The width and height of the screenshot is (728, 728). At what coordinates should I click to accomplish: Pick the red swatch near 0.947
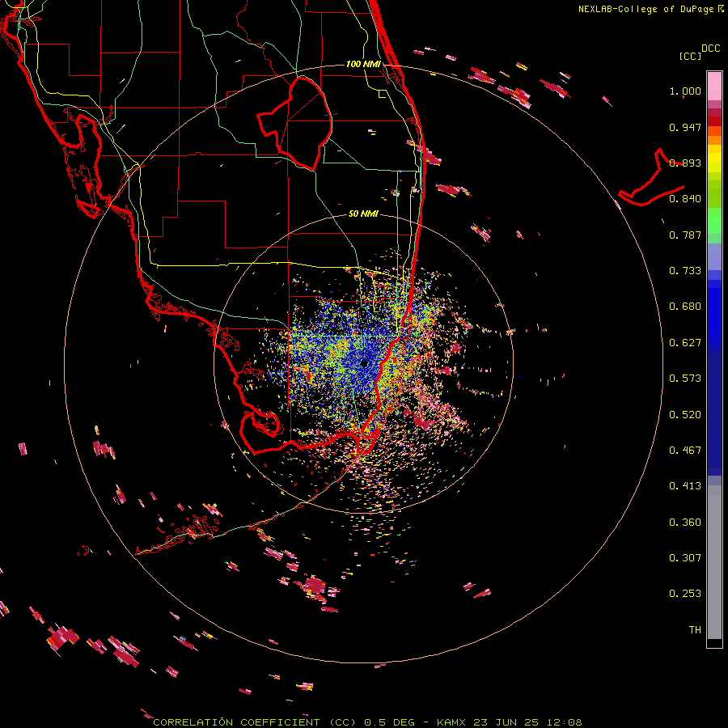tap(714, 121)
